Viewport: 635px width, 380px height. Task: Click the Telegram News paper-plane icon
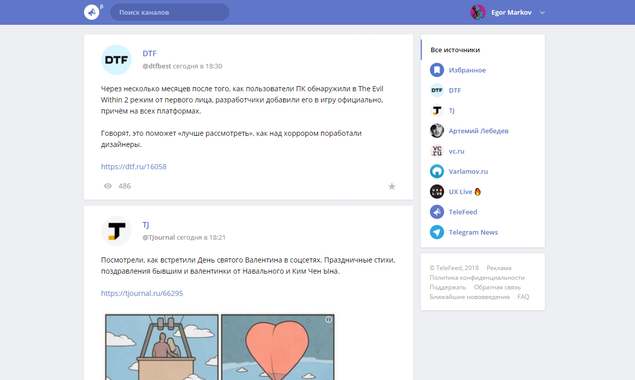(437, 232)
